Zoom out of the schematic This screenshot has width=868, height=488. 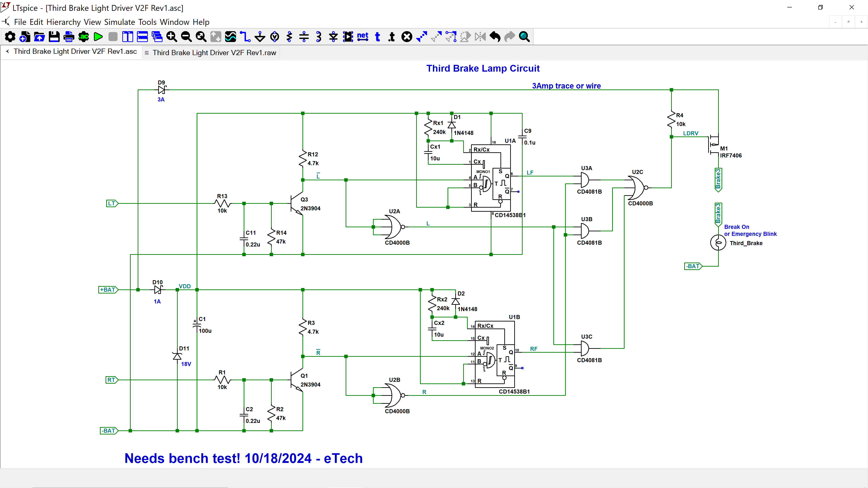[x=186, y=37]
